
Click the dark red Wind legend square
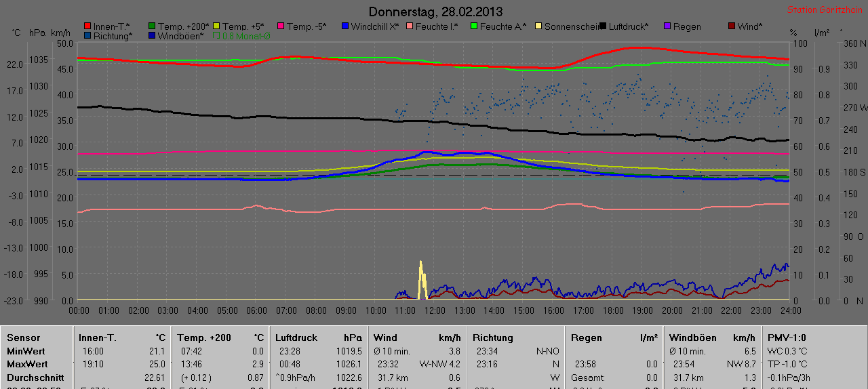click(731, 26)
